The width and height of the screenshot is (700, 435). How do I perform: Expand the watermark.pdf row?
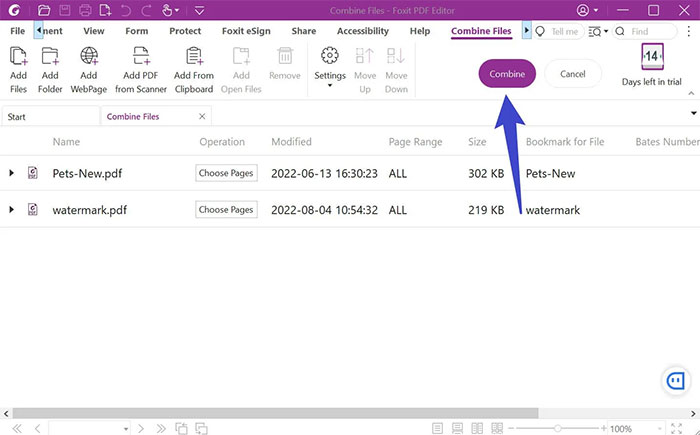coord(11,210)
